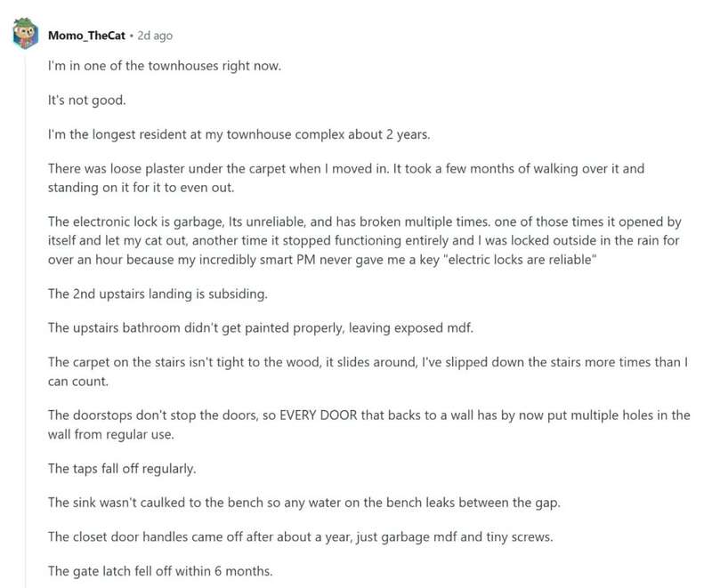Collapse the comment using the vertical thread line
Viewport: 712px width, 588px height.
point(26,318)
